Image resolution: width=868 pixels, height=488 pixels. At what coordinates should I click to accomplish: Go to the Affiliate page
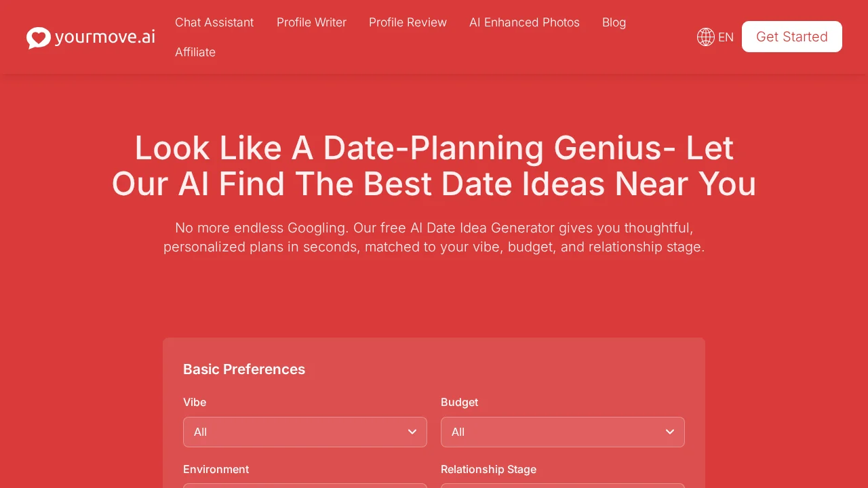tap(195, 52)
